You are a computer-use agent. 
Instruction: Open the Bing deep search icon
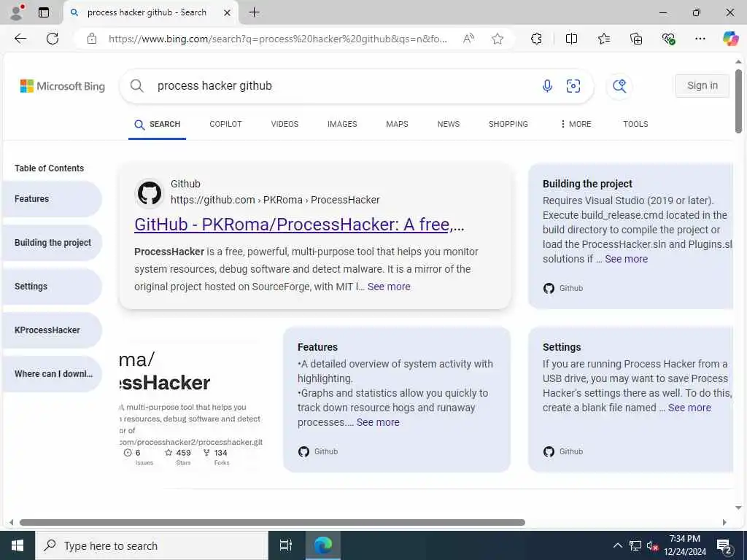coord(619,86)
